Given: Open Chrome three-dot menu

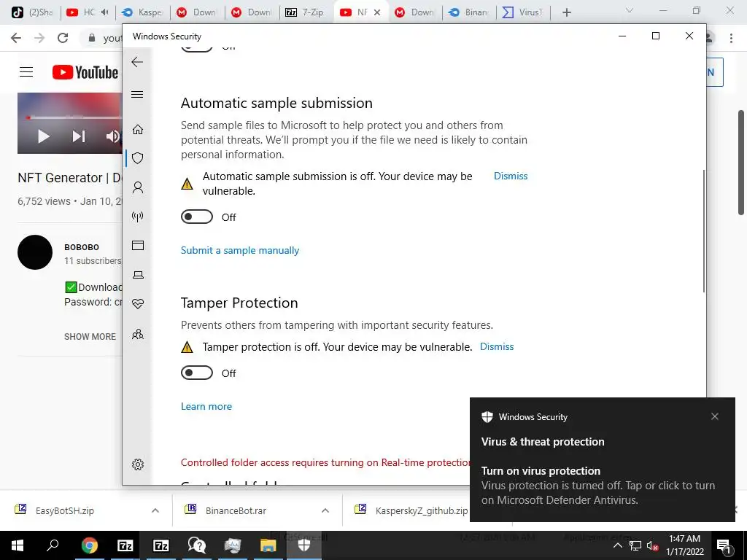Looking at the screenshot, I should [x=731, y=38].
